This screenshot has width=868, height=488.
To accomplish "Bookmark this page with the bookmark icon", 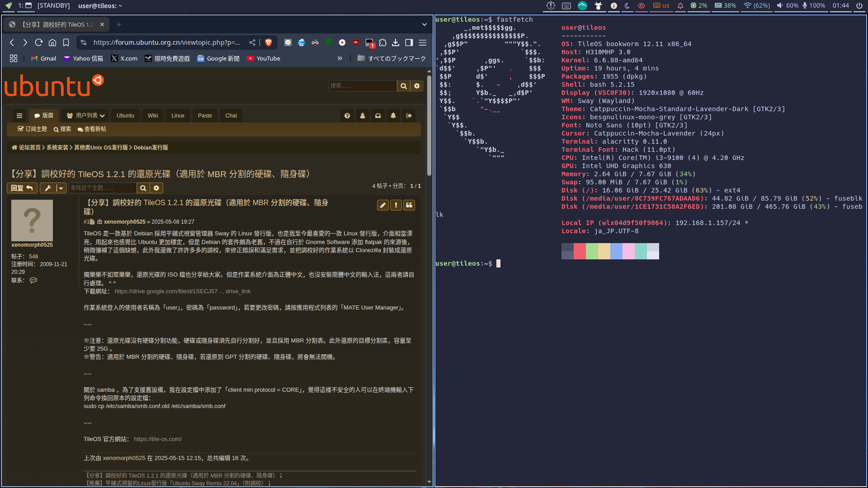I will point(66,42).
